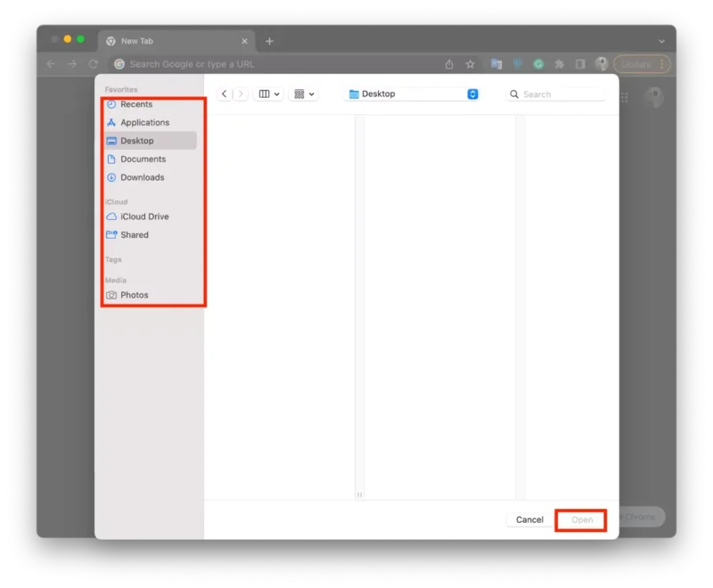
Task: Click the Photos camera icon
Action: click(x=111, y=295)
